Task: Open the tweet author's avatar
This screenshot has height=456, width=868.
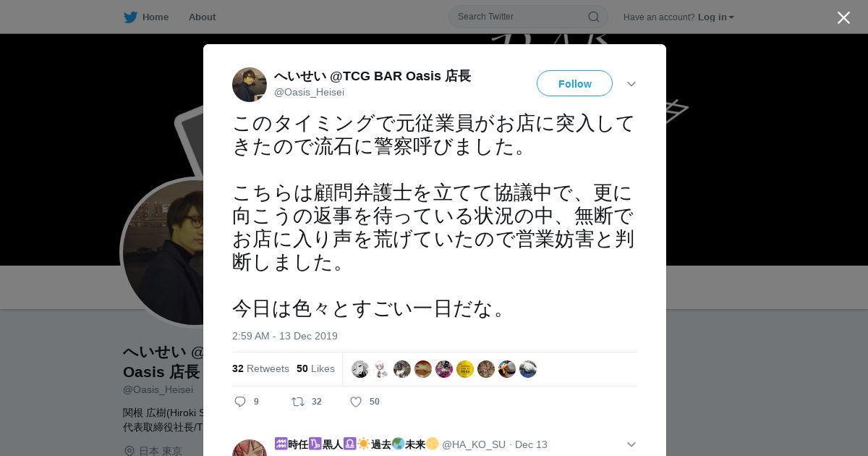Action: point(250,85)
